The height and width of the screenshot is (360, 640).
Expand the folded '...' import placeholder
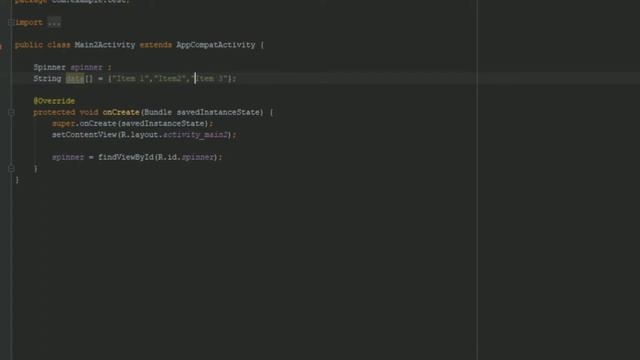[x=54, y=22]
